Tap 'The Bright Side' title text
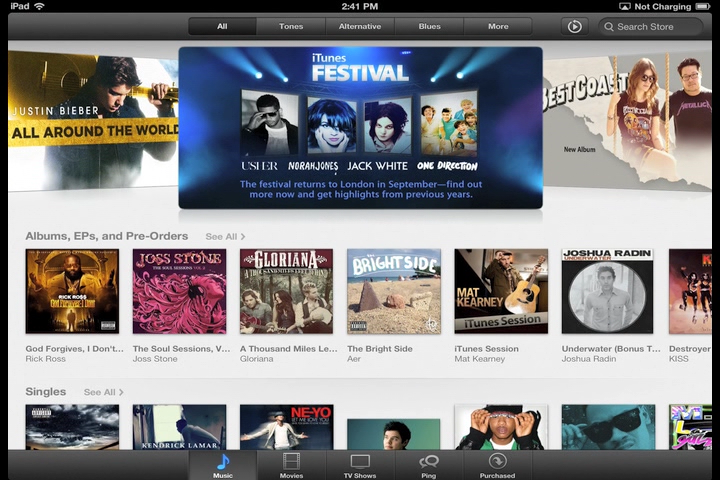 coord(380,349)
